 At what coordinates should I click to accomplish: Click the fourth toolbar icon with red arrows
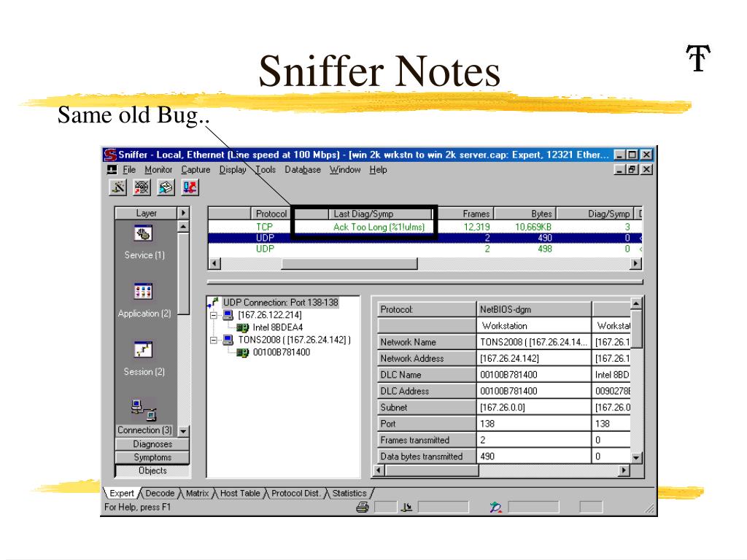tap(190, 187)
